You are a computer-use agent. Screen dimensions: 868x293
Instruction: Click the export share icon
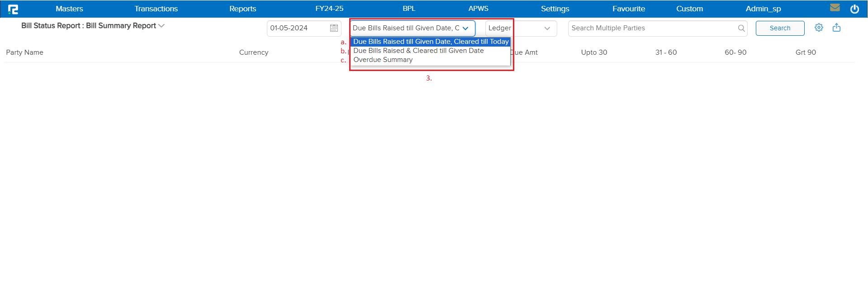pos(836,28)
